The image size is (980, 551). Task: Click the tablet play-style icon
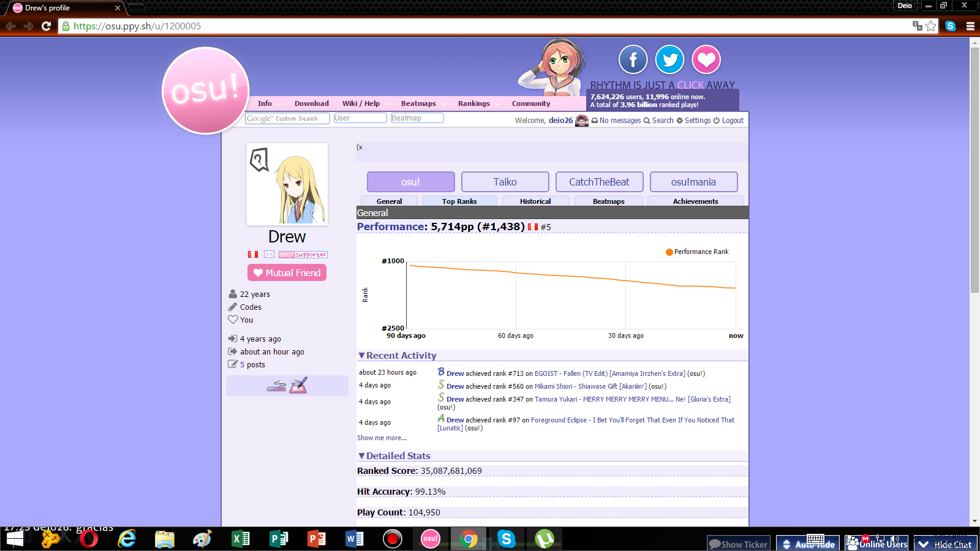click(x=298, y=385)
